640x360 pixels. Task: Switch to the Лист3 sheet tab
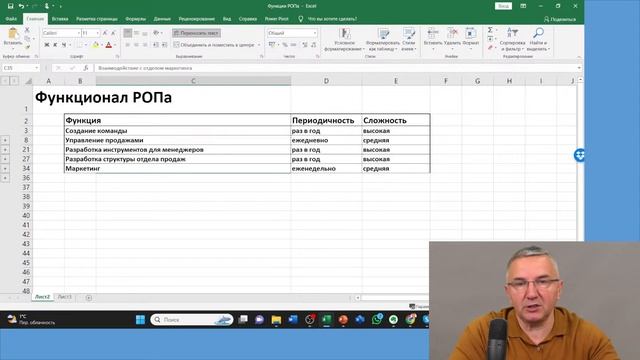64,297
